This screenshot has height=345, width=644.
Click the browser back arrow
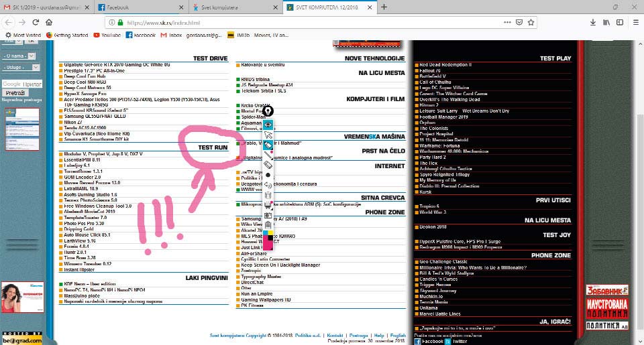coord(9,22)
